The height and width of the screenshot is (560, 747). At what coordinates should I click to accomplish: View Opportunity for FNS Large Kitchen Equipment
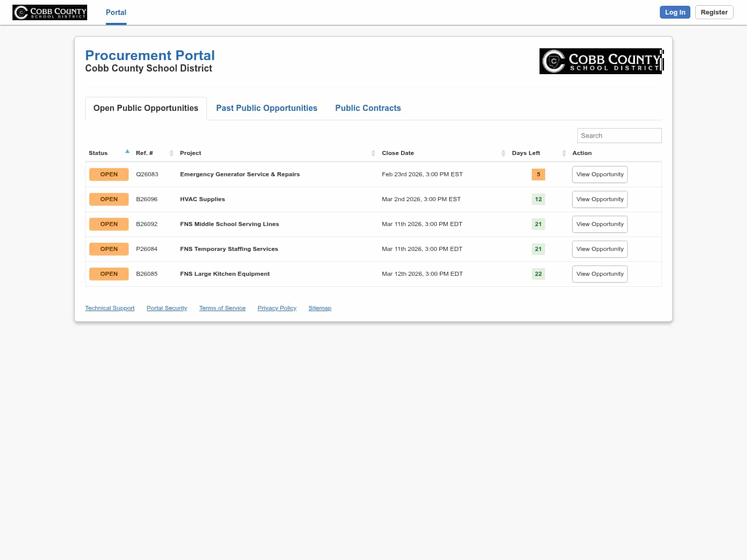[x=600, y=274]
